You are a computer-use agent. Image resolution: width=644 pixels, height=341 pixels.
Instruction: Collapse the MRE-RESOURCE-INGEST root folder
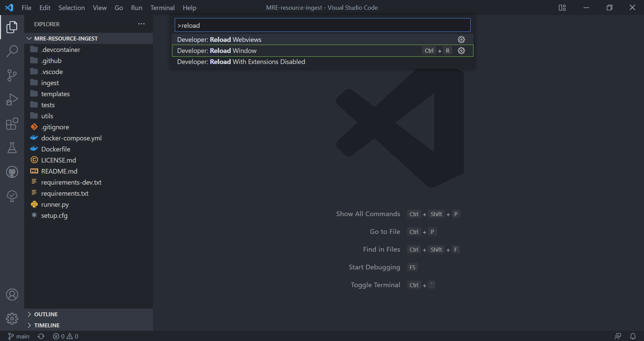pyautogui.click(x=89, y=38)
